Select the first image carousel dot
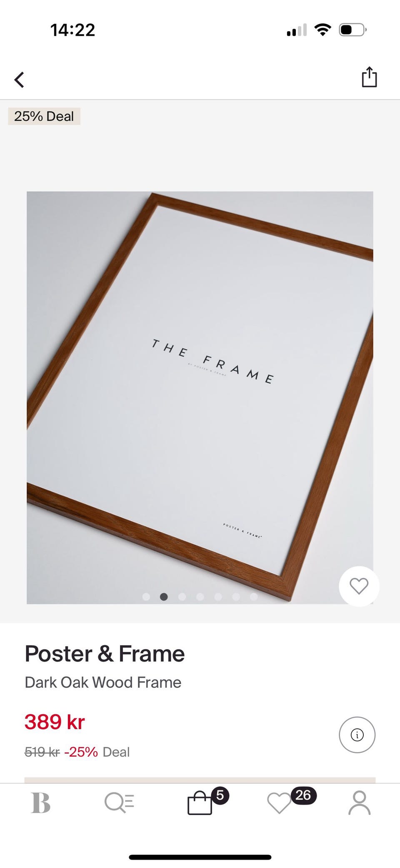 pyautogui.click(x=146, y=597)
